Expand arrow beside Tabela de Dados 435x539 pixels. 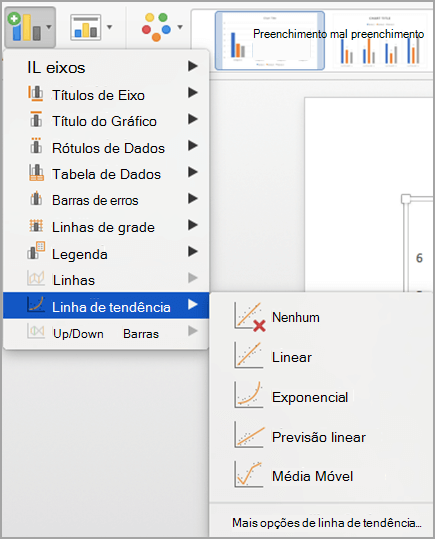point(193,172)
